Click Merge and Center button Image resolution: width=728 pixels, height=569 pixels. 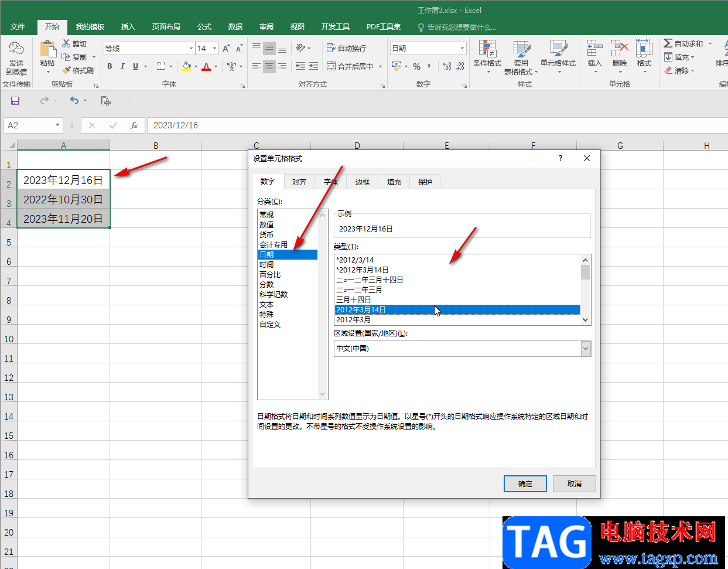pos(350,66)
